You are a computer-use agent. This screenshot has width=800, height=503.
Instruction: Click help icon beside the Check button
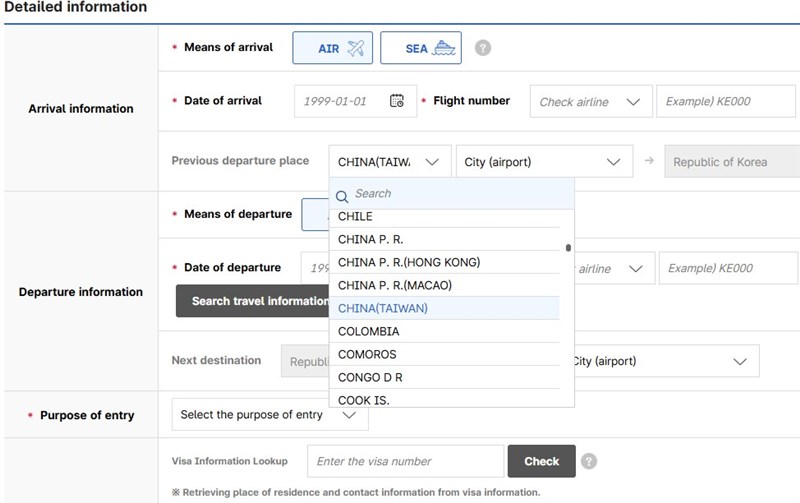pos(589,461)
